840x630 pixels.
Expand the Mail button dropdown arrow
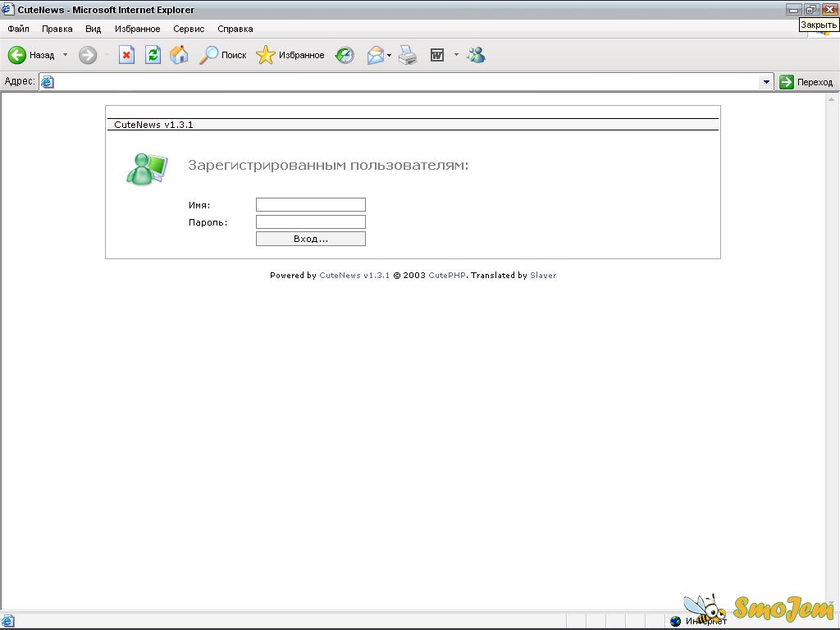pyautogui.click(x=389, y=55)
